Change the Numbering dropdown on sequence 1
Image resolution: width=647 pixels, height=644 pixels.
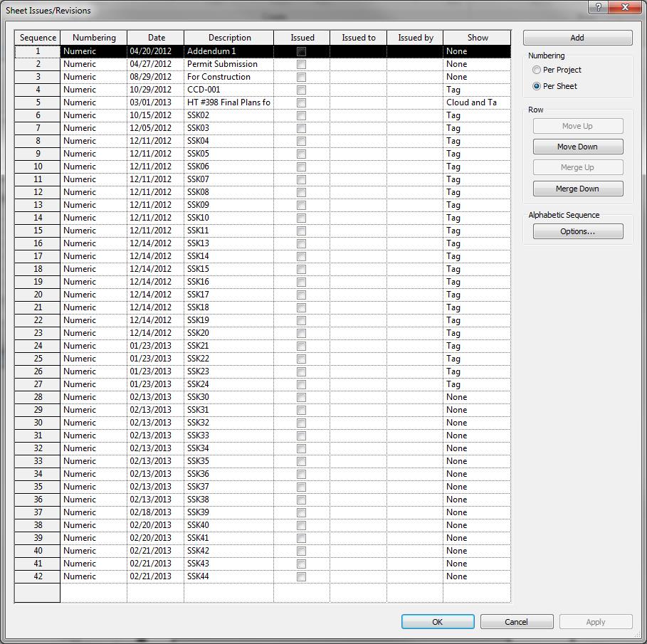93,51
